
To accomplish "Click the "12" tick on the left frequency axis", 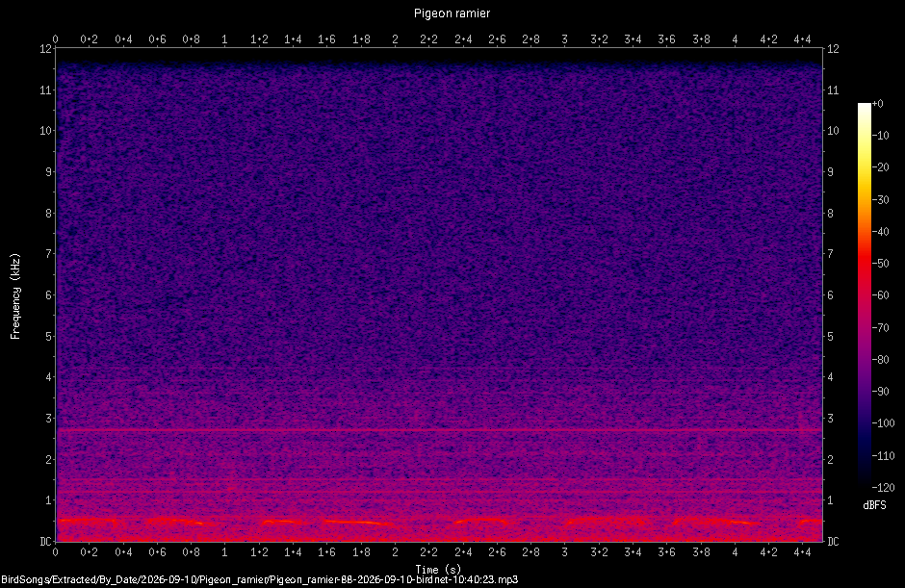I will tap(45, 49).
